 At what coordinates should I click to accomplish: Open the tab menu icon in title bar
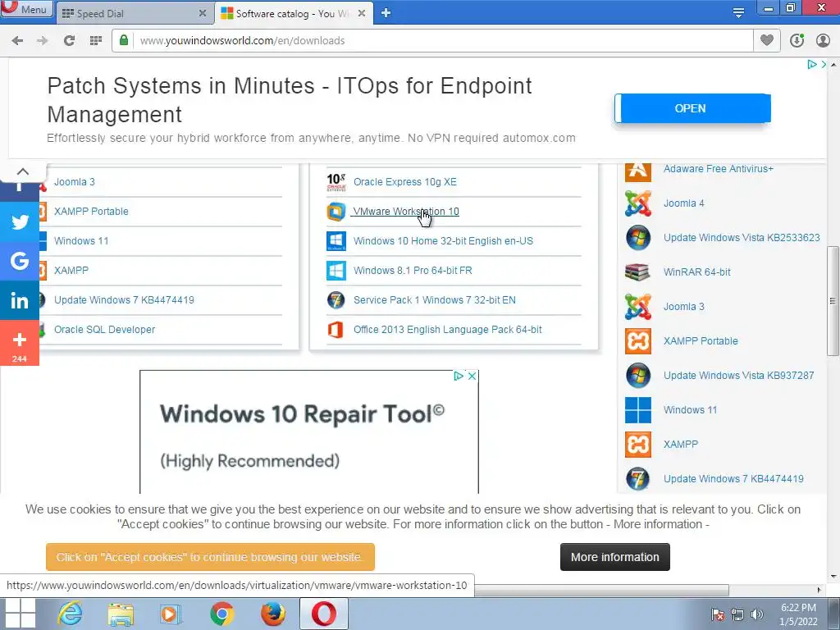tap(739, 13)
